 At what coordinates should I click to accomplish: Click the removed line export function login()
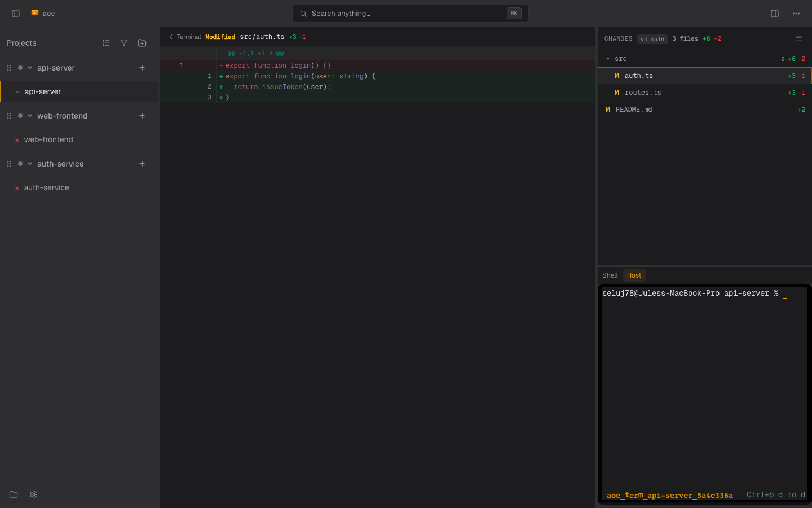point(378,65)
